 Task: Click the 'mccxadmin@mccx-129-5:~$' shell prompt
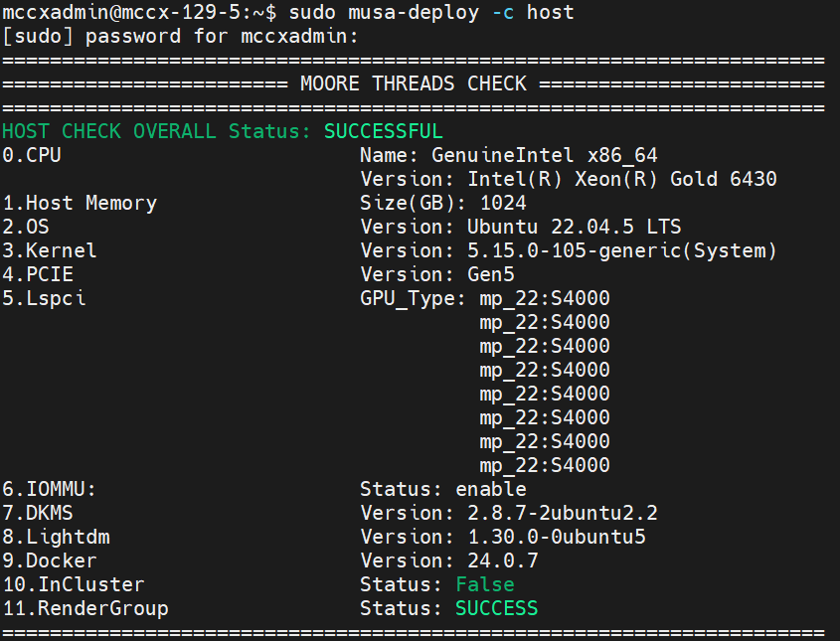coord(140,12)
